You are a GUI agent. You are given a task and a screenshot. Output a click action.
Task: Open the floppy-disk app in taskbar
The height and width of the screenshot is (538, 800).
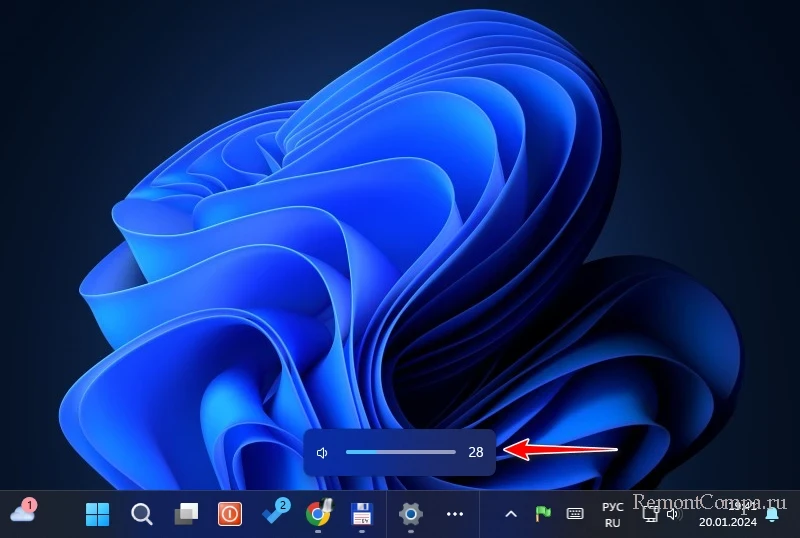[362, 514]
